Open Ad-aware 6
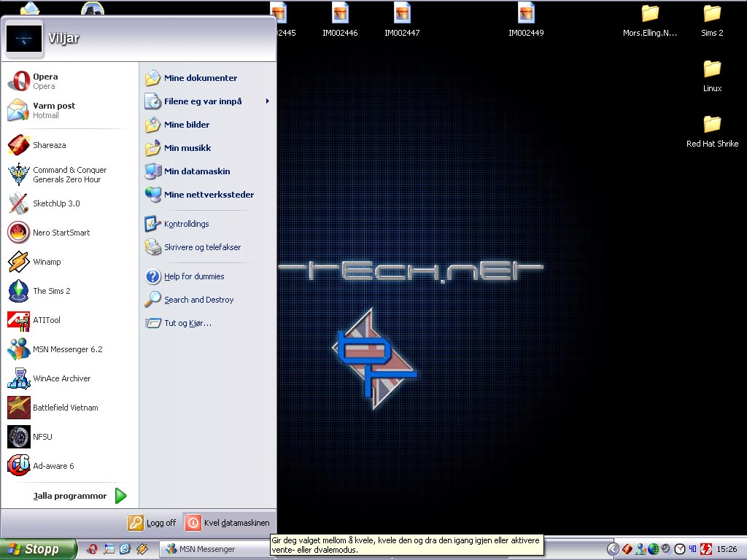Image resolution: width=747 pixels, height=560 pixels. 70,466
